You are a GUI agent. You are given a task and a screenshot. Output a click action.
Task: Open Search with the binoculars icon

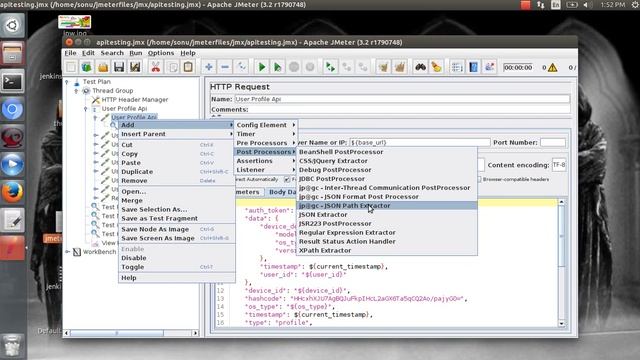click(420, 67)
